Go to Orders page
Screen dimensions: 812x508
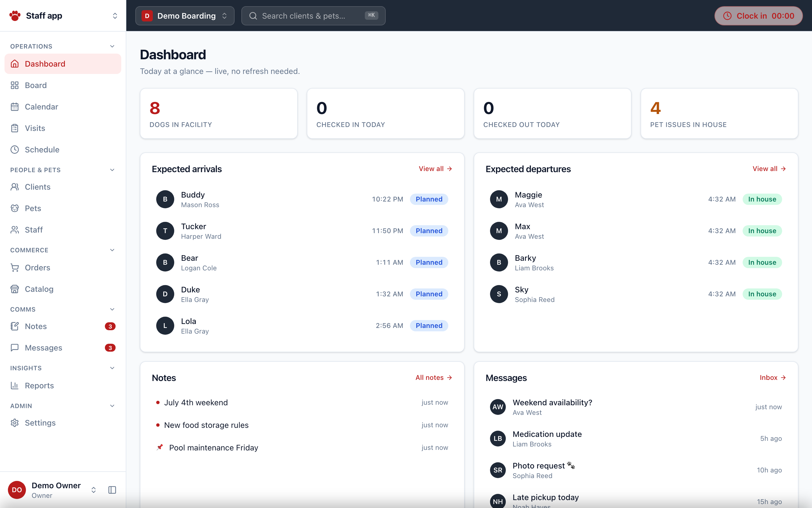pos(63,268)
